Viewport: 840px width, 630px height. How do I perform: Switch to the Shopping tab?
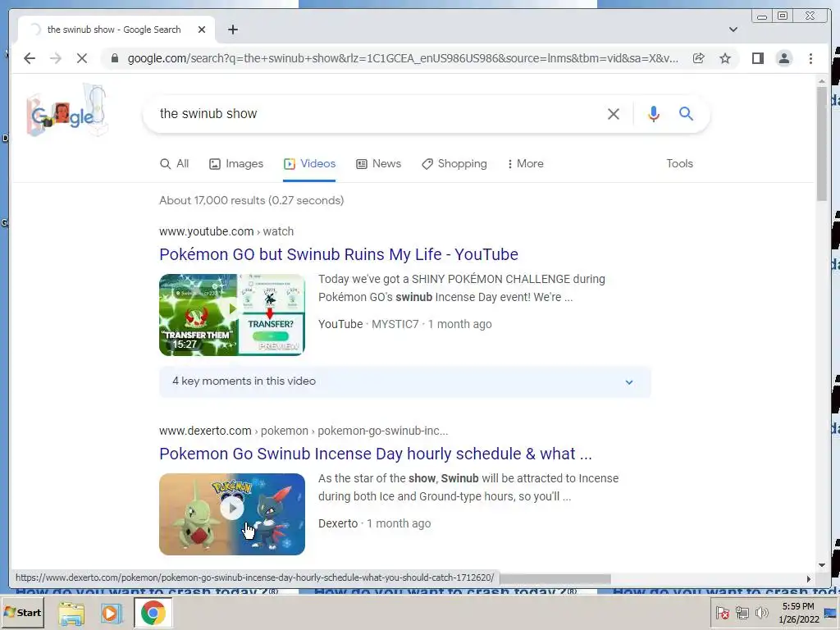(x=454, y=164)
